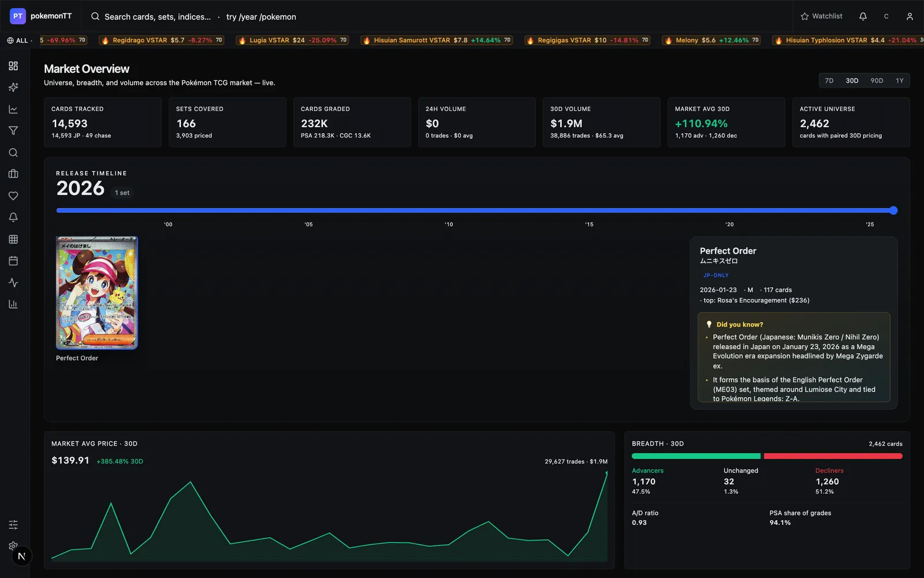The width and height of the screenshot is (924, 578).
Task: Open the table grid icon in sidebar
Action: [x=13, y=239]
